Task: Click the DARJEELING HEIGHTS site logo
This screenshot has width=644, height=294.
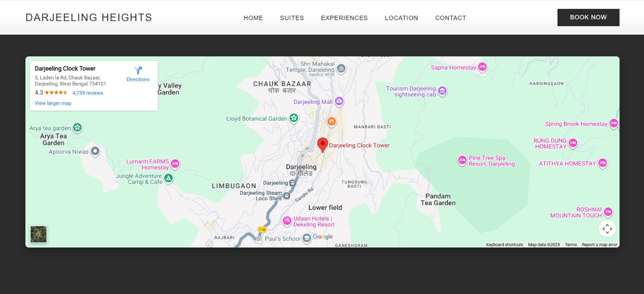Action: (x=89, y=17)
